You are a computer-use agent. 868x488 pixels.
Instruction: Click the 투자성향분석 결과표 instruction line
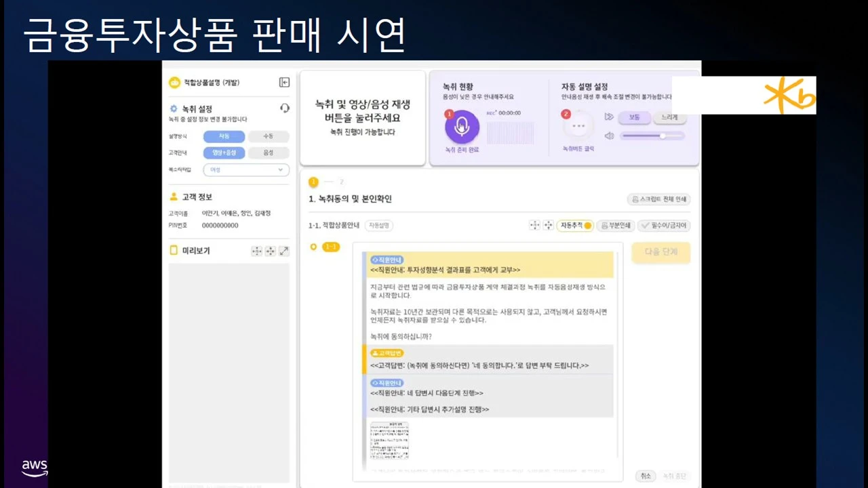pos(446,270)
